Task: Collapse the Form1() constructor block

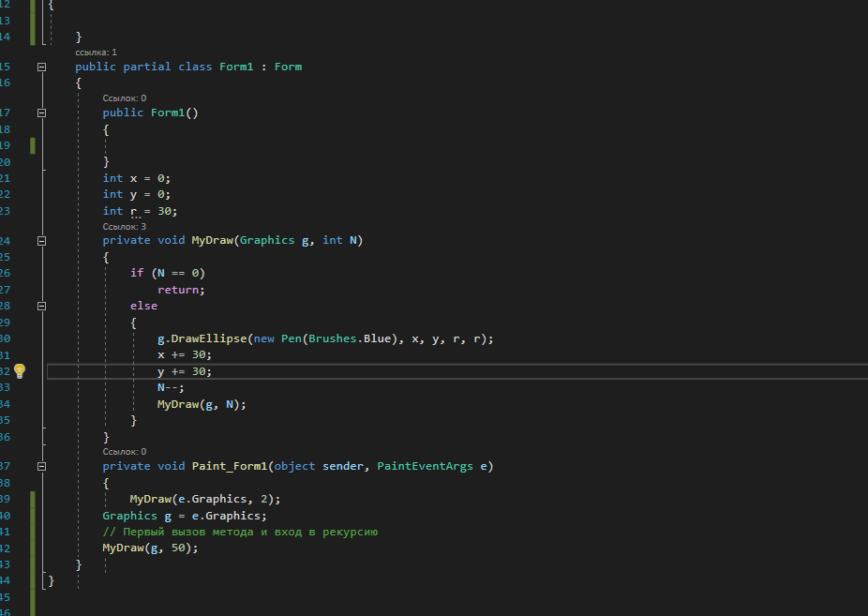Action: click(41, 113)
